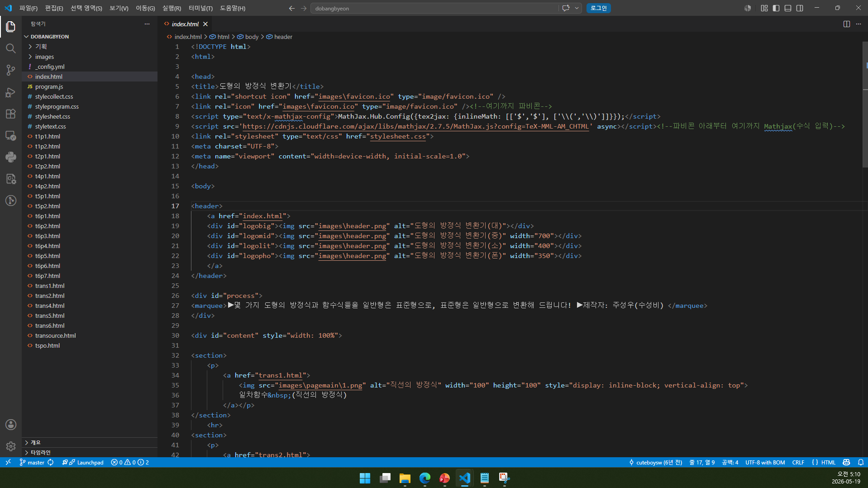Open stylesheet.css in the explorer
The height and width of the screenshot is (488, 868).
(90, 116)
